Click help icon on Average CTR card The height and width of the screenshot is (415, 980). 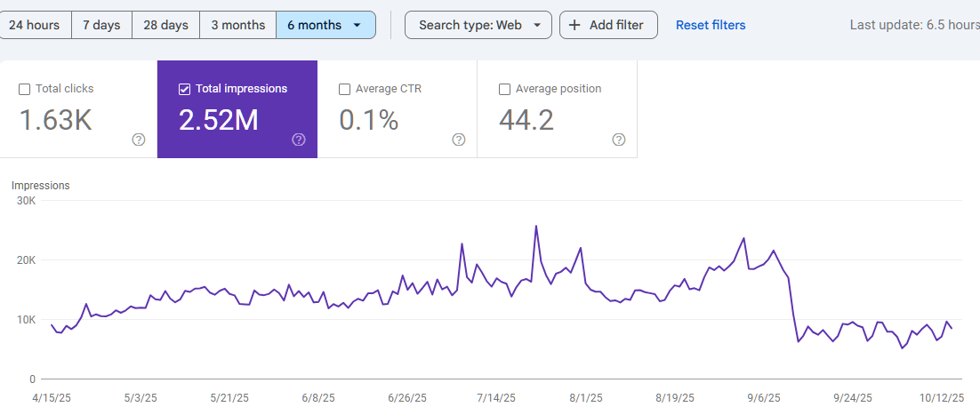(459, 140)
